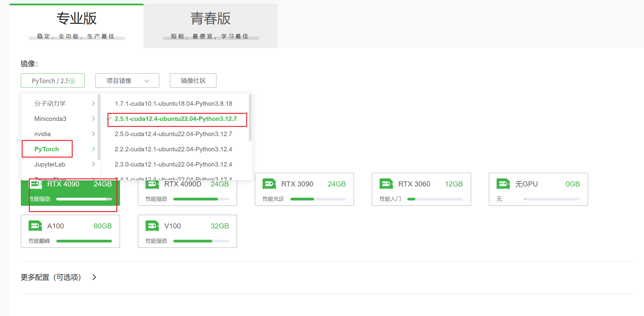Select the RTX 3060 12GB GPU card
Viewport: 644px width, 316px height.
click(421, 189)
